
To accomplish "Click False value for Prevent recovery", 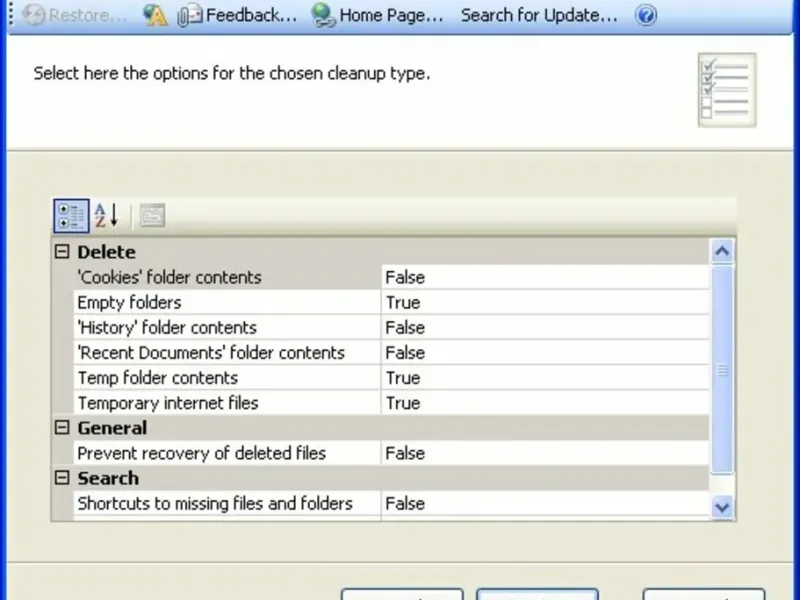I will pos(545,453).
